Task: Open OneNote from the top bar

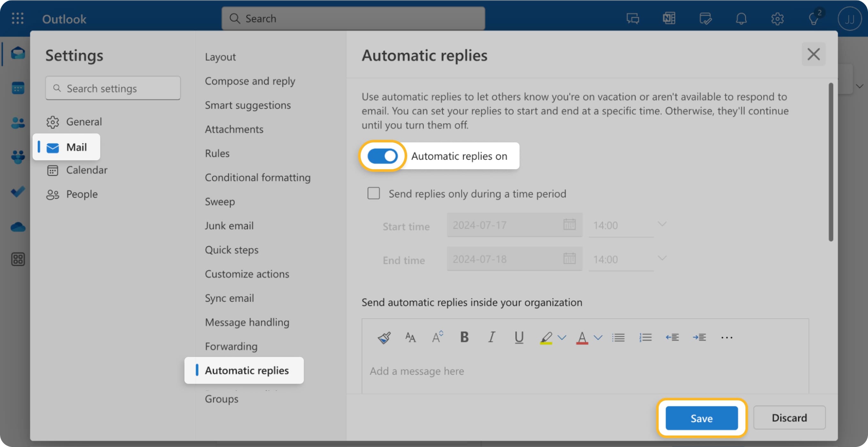Action: (669, 19)
